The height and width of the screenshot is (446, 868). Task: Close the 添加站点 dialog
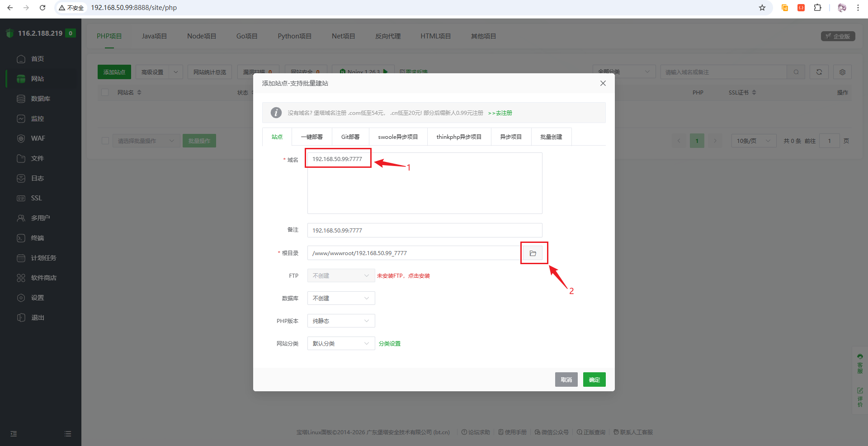coord(603,83)
